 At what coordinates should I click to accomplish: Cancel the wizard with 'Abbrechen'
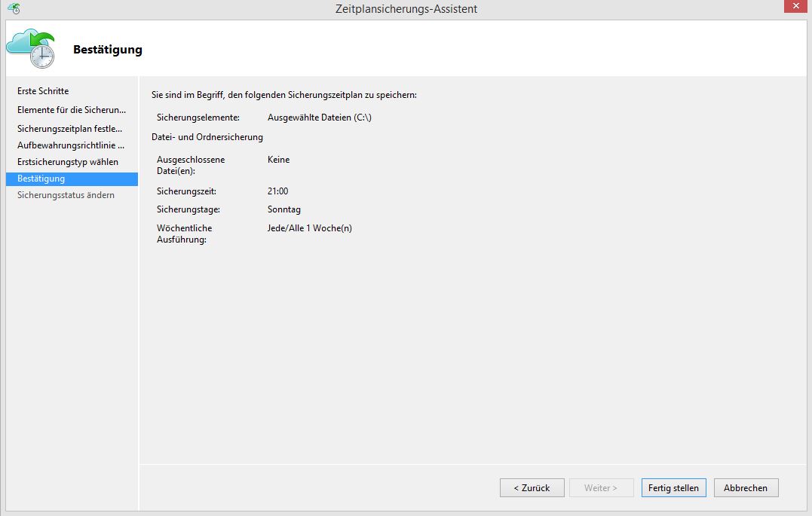pos(746,487)
